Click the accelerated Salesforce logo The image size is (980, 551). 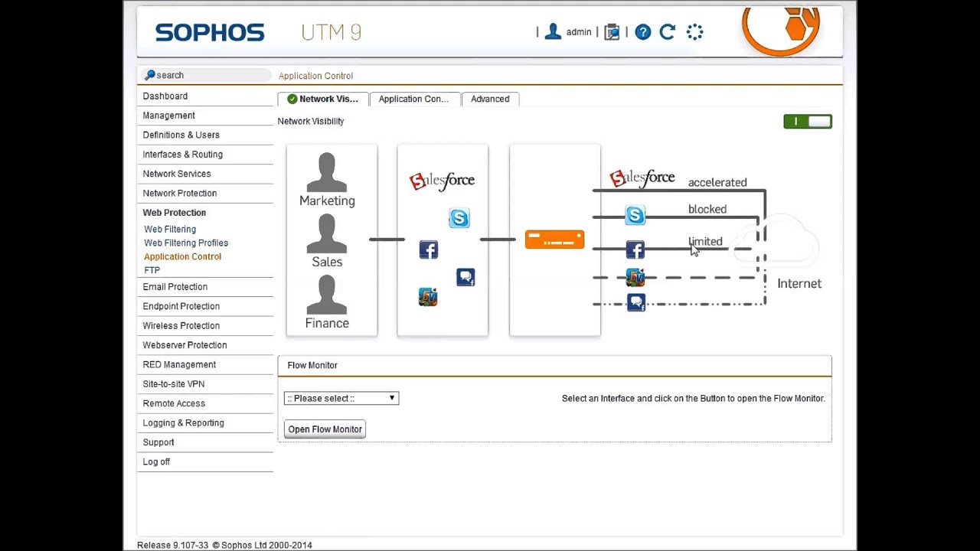(642, 178)
